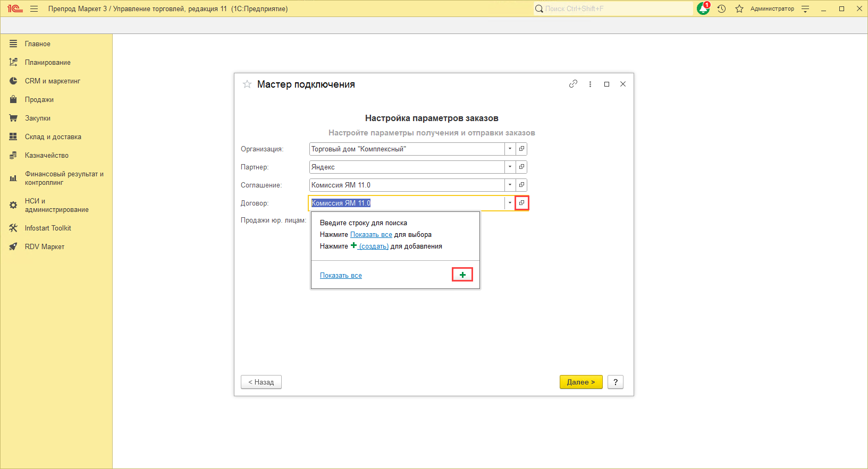Expand the Партнер dropdown arrow
The height and width of the screenshot is (469, 868).
point(510,167)
